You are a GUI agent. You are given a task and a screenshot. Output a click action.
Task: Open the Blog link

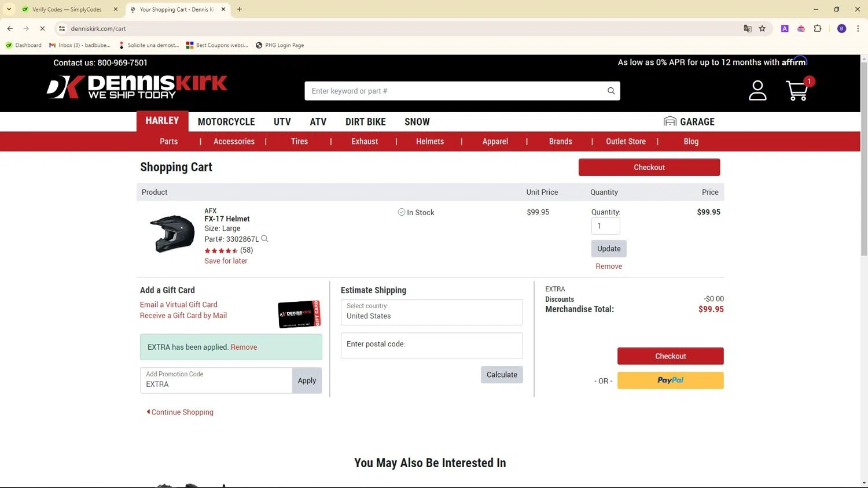point(691,142)
